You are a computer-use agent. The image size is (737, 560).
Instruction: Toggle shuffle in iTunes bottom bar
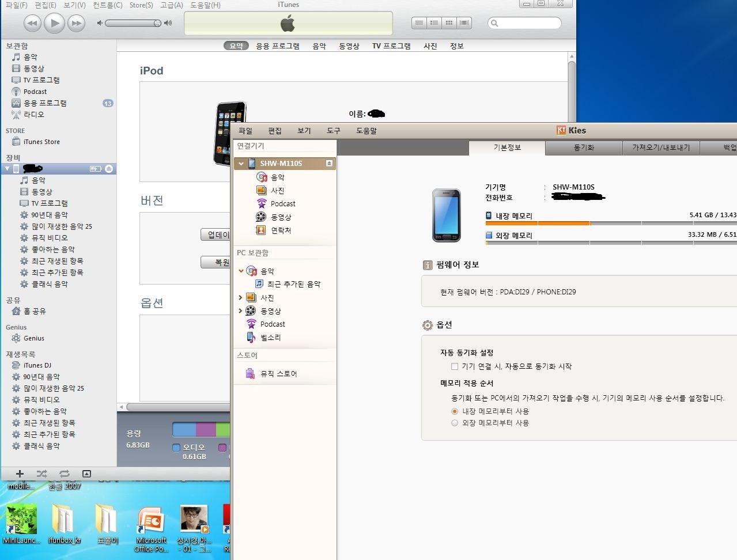pos(41,474)
